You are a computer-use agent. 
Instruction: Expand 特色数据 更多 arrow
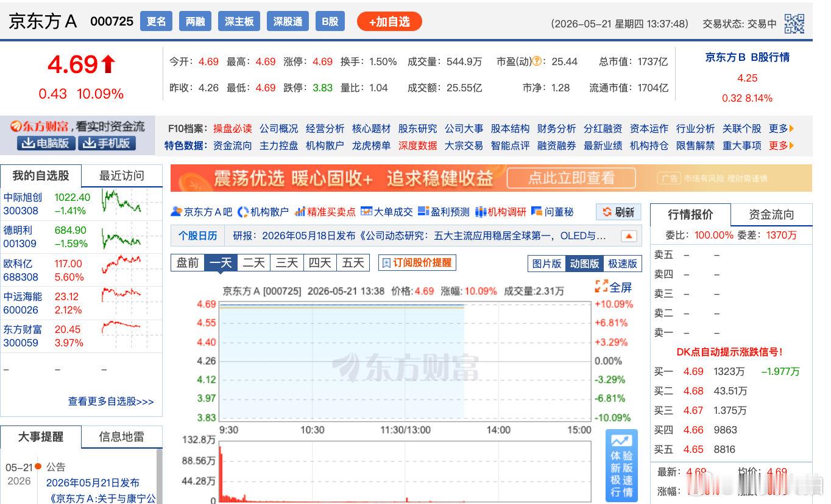pos(782,145)
